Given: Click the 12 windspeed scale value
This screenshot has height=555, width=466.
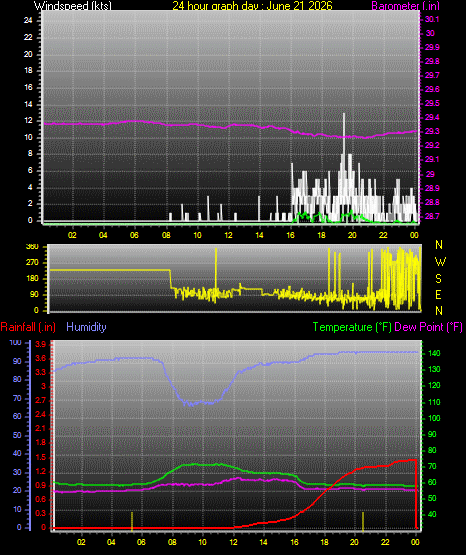Looking at the screenshot, I should tap(28, 121).
